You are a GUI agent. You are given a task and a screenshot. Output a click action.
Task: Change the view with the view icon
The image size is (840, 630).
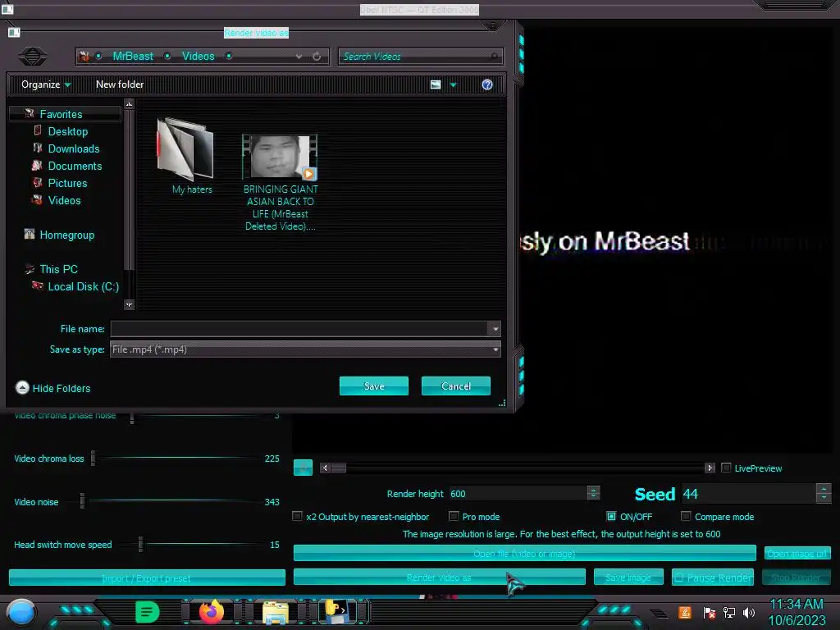[x=436, y=84]
